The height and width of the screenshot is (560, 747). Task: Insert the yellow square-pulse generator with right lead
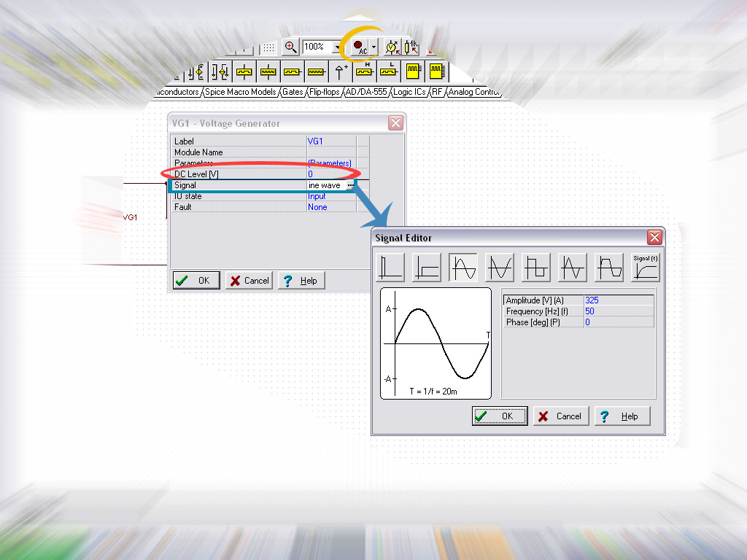(x=292, y=72)
